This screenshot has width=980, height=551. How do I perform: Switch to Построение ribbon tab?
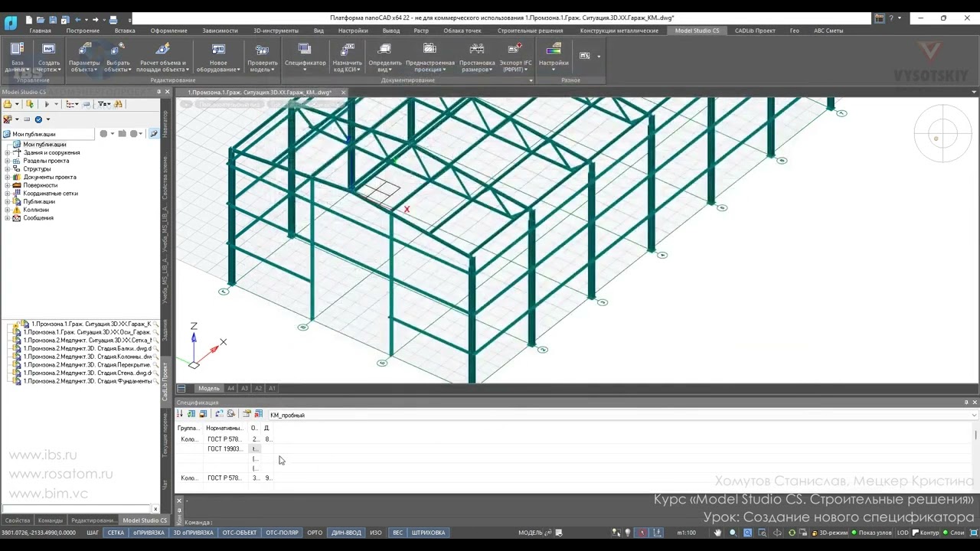[x=83, y=31]
